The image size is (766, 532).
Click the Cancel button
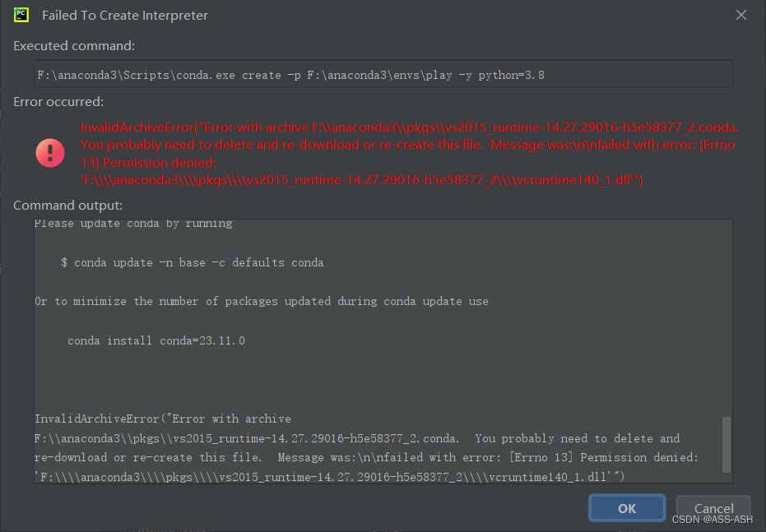[x=713, y=508]
